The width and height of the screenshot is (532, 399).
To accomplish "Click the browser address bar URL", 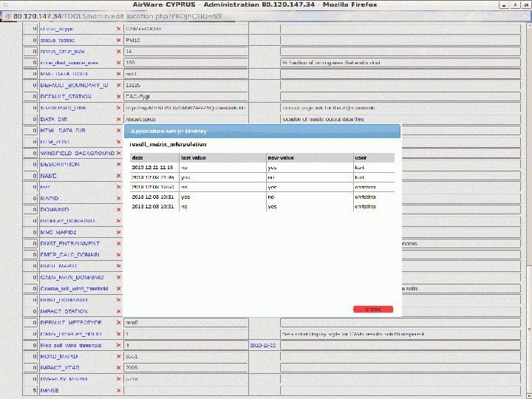I will [x=117, y=16].
